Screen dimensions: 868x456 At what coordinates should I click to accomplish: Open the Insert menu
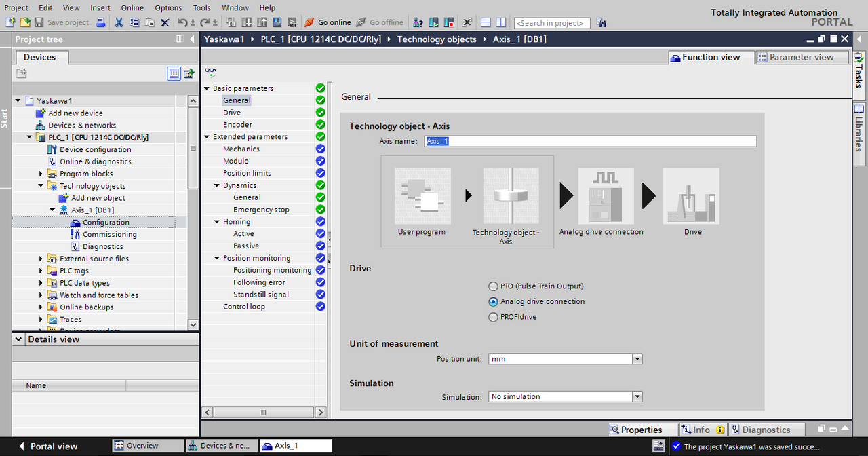pos(100,7)
